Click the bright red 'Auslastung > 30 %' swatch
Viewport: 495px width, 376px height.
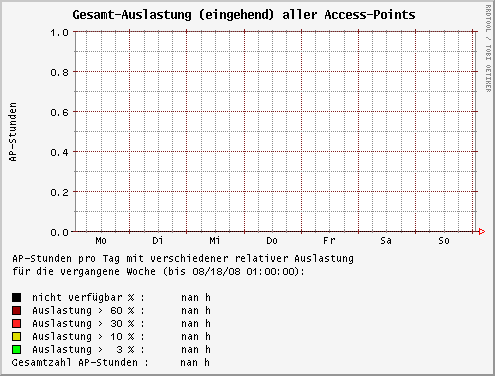coord(16,323)
